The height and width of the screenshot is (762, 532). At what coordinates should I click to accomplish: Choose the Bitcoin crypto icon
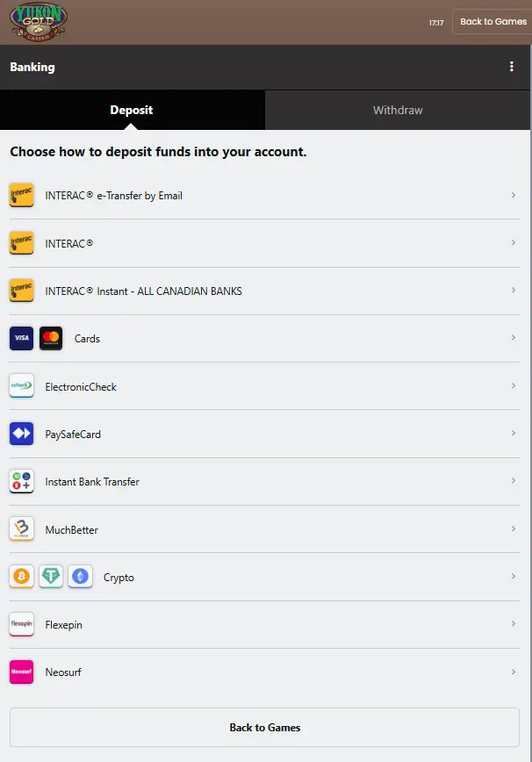[21, 577]
